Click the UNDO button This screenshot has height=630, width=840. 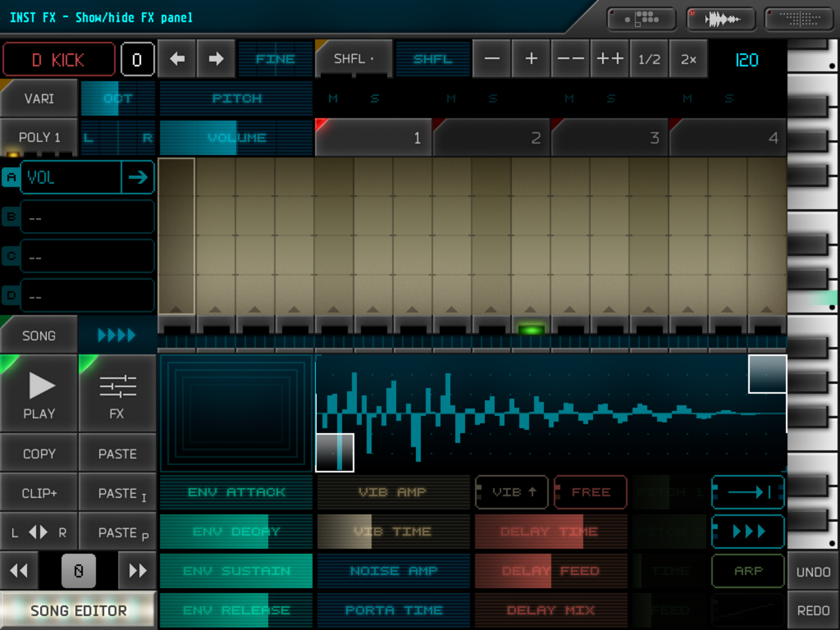813,571
